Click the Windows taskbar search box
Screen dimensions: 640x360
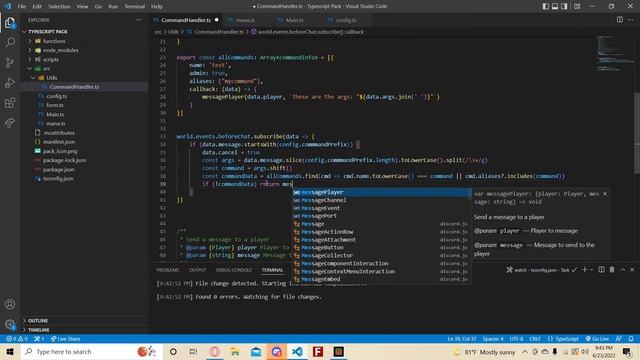[x=91, y=351]
